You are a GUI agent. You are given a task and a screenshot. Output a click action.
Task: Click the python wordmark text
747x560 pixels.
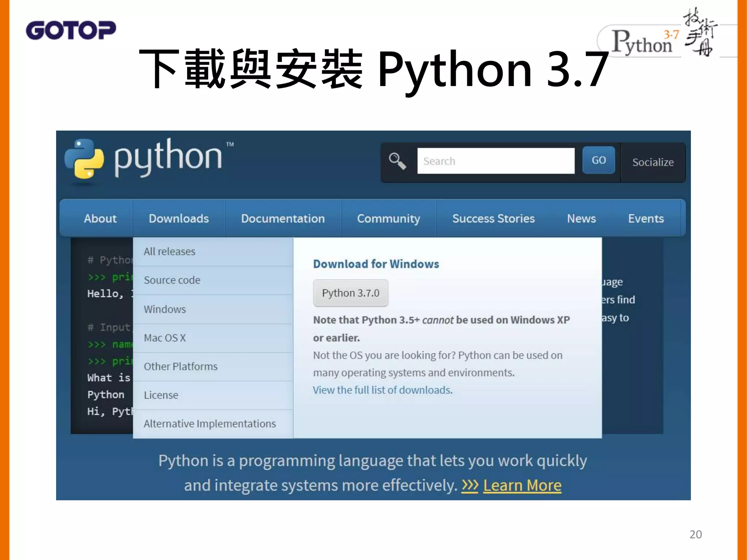coord(168,158)
